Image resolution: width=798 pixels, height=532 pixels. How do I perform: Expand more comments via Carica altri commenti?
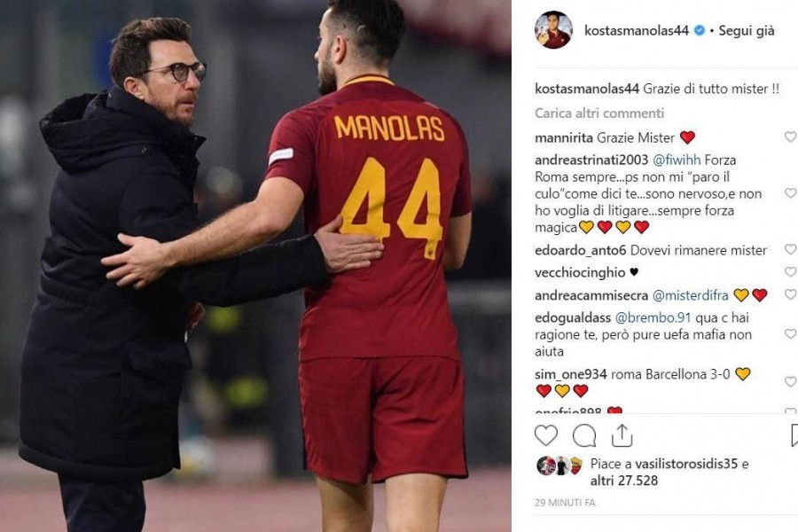[599, 113]
